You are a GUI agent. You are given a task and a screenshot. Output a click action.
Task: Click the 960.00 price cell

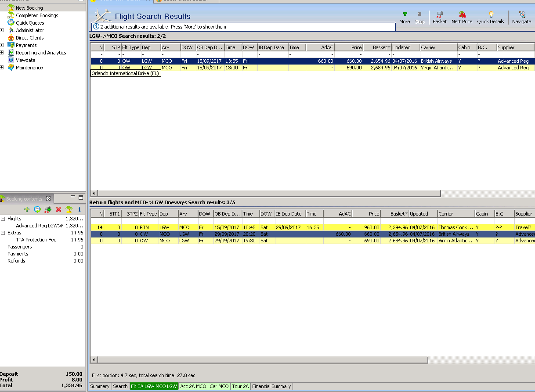[x=366, y=227]
